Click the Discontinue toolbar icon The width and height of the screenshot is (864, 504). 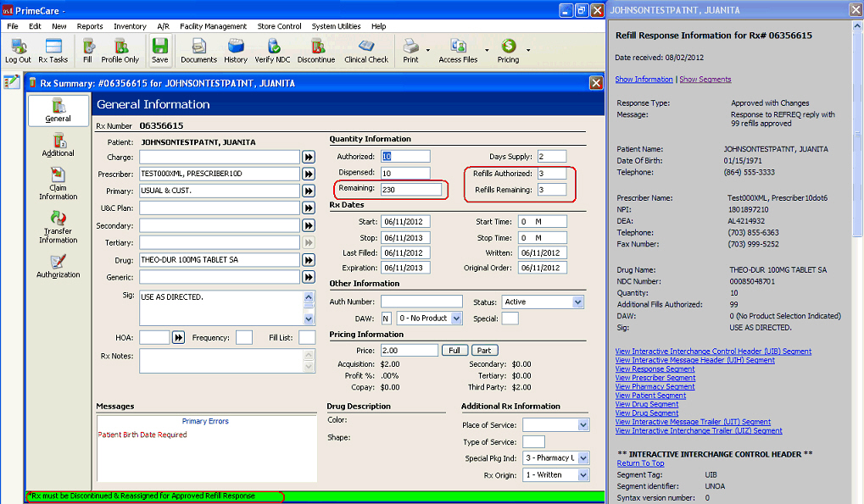(x=316, y=50)
